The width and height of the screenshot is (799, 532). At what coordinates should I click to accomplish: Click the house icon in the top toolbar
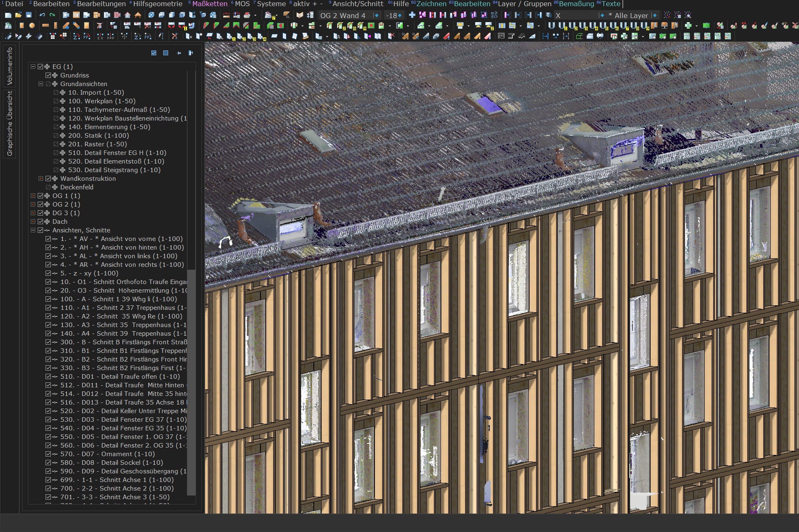point(128,15)
